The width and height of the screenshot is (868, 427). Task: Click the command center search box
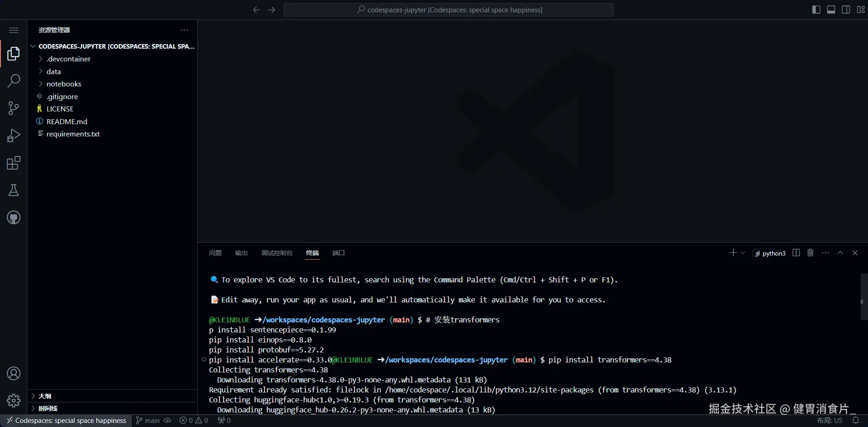tap(449, 10)
